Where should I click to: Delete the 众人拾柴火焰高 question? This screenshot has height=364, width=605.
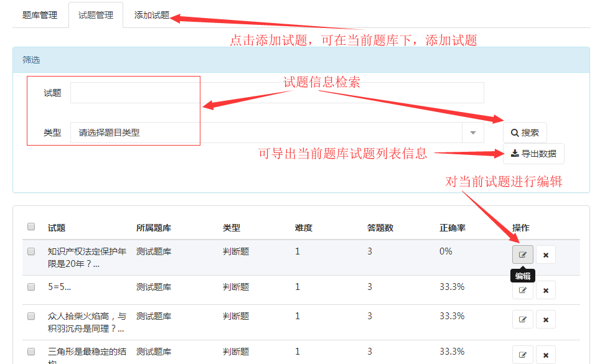(x=546, y=319)
